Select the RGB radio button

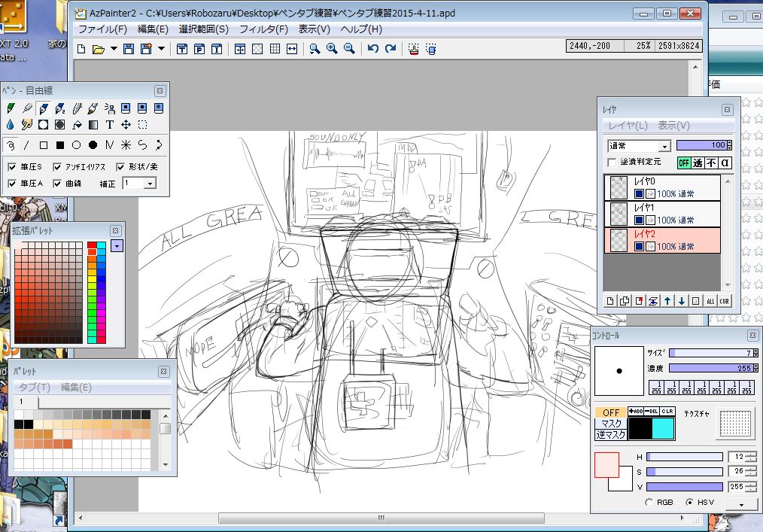point(649,502)
